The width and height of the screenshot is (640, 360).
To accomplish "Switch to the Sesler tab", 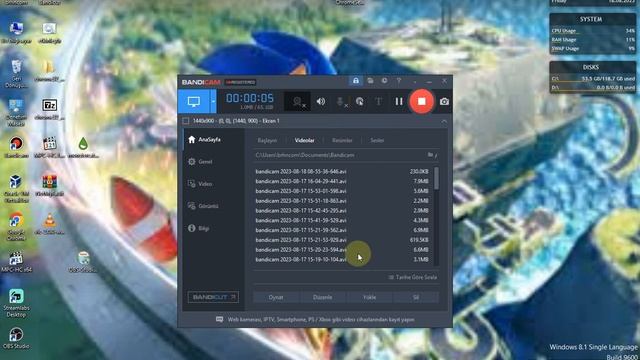I will tap(377, 140).
